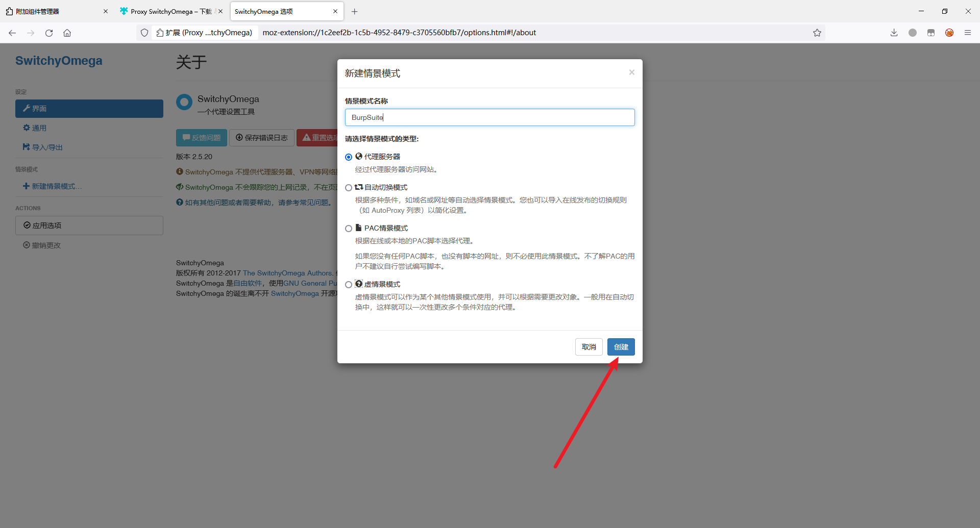
Task: Open a new browser tab
Action: (355, 11)
